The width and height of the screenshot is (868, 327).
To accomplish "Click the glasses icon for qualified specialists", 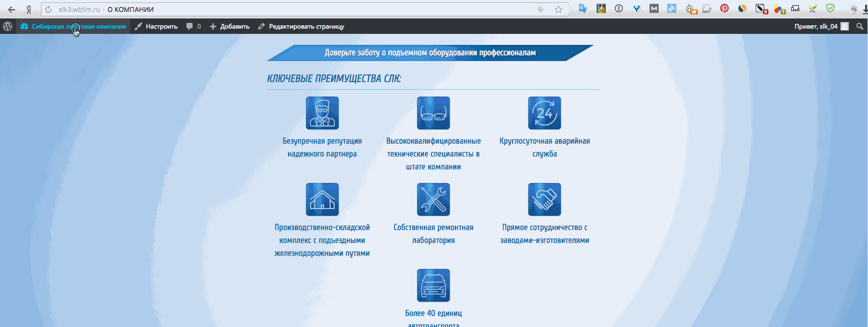I will tap(434, 113).
